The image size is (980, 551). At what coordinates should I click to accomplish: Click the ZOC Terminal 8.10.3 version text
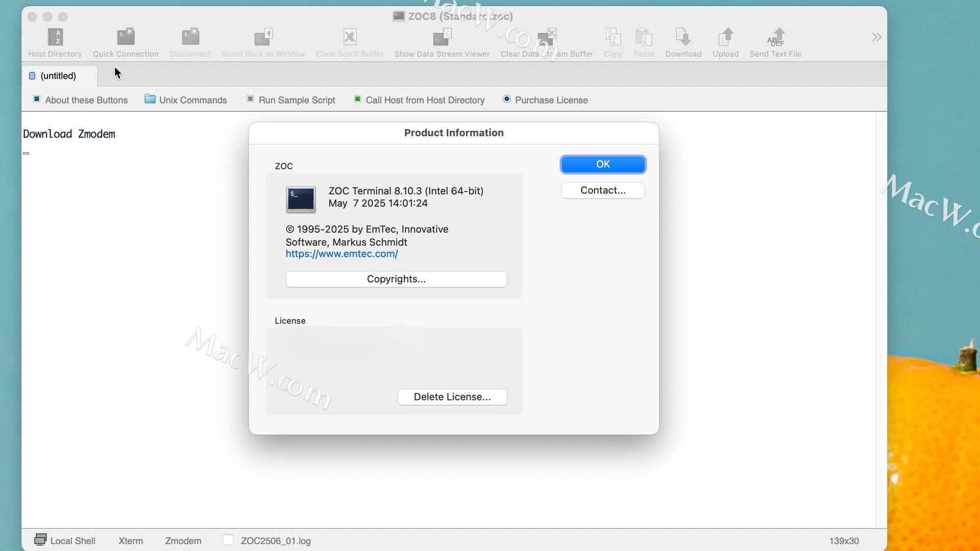(406, 191)
